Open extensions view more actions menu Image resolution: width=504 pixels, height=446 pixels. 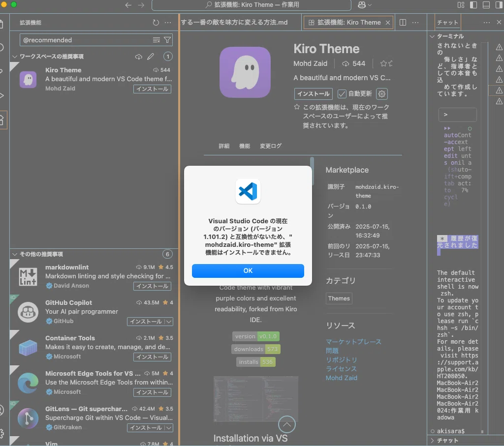tap(168, 23)
